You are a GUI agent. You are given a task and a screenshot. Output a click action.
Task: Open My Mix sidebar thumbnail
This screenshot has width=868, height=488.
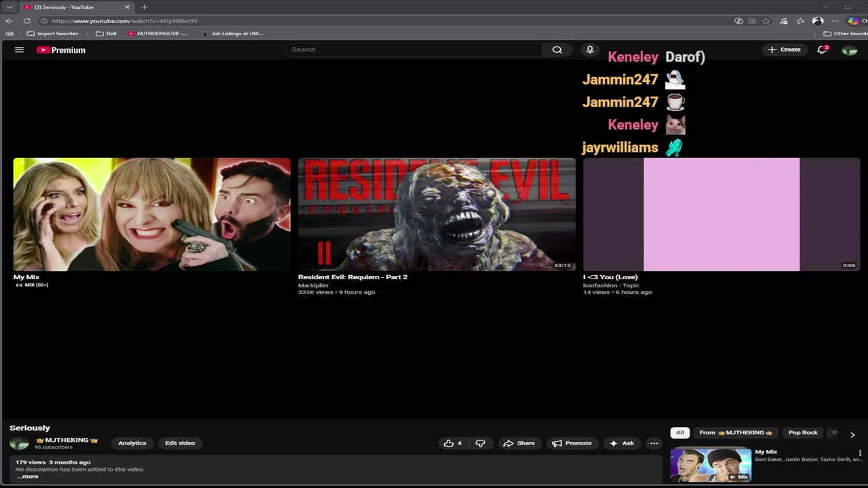coord(711,465)
